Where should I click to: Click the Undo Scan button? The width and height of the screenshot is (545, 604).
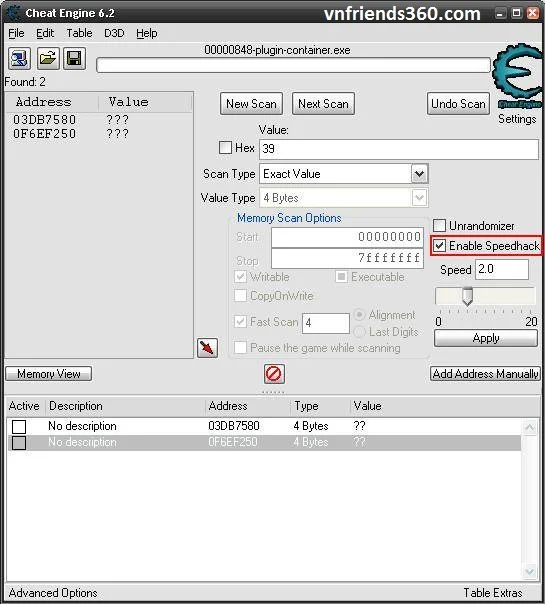click(x=458, y=104)
